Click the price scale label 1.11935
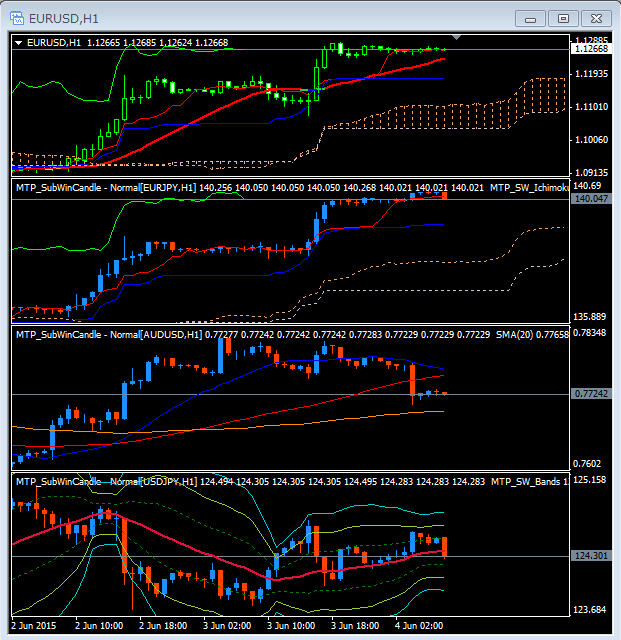The width and height of the screenshot is (621, 640). point(591,74)
